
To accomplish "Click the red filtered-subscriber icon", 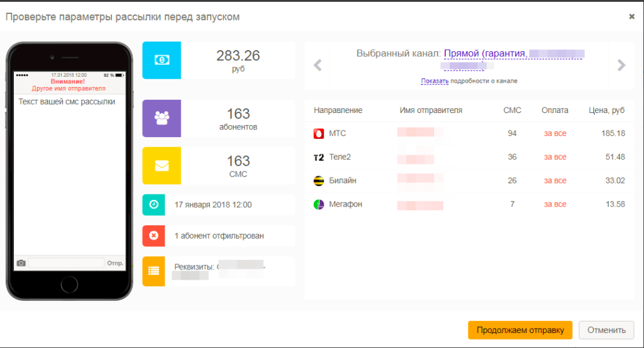I will 154,236.
